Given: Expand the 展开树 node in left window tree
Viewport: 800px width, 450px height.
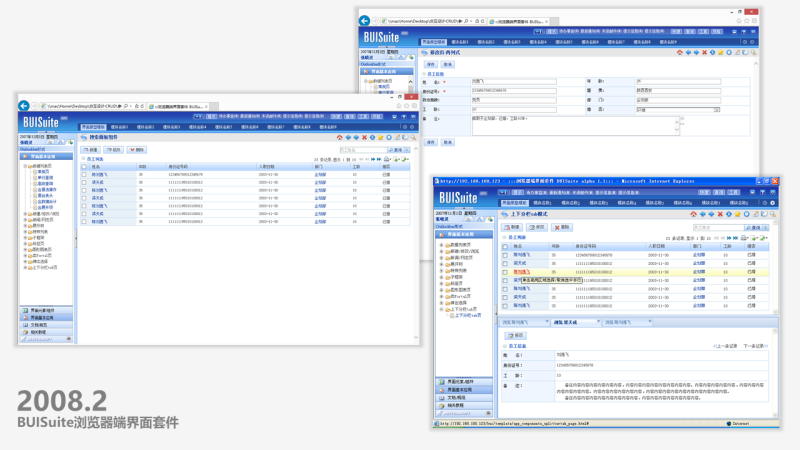Looking at the screenshot, I should (25, 226).
